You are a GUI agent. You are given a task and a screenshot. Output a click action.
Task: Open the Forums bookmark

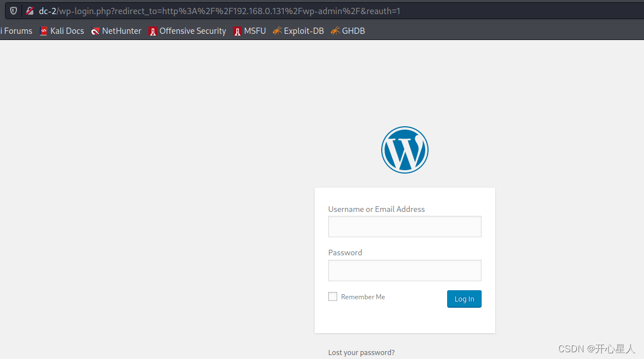coord(16,31)
